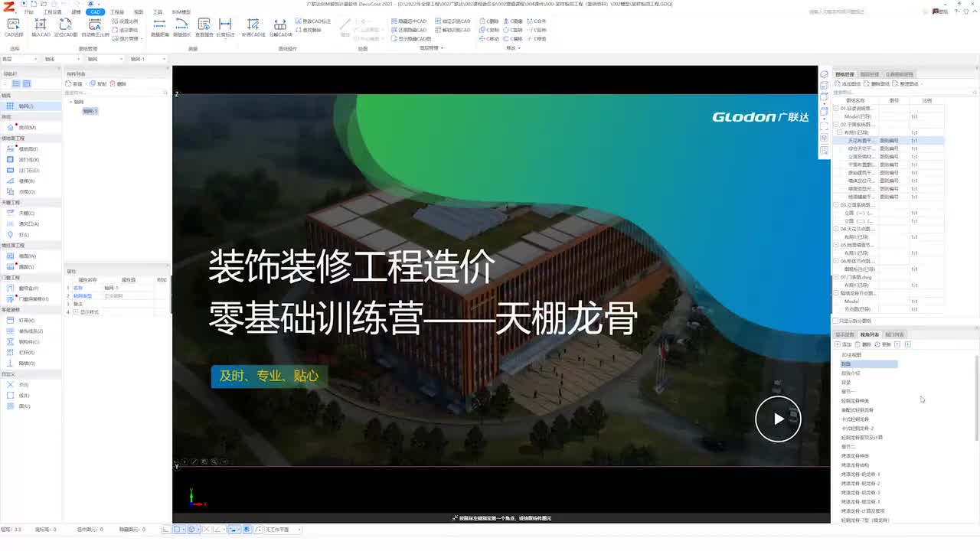
Task: Click 显示隐藏CAD图 in the ribbon
Action: pos(410,39)
